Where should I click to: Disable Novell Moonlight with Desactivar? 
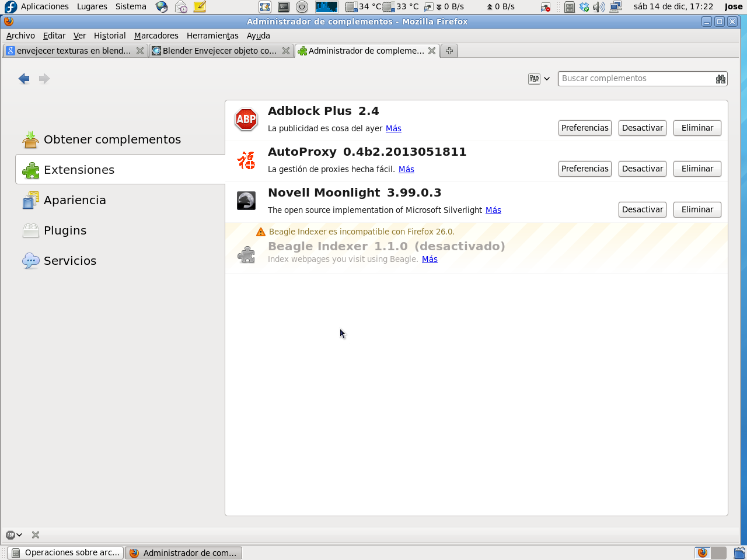point(643,209)
